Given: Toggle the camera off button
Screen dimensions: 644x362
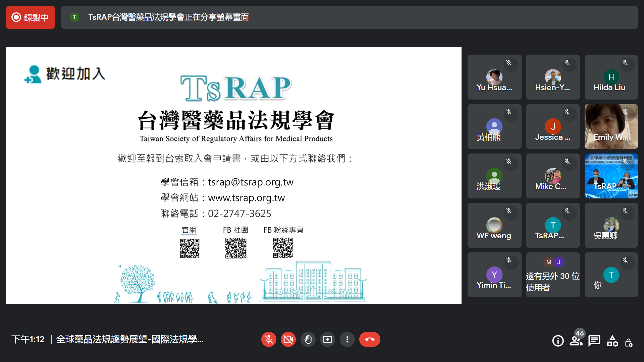Looking at the screenshot, I should 288,340.
